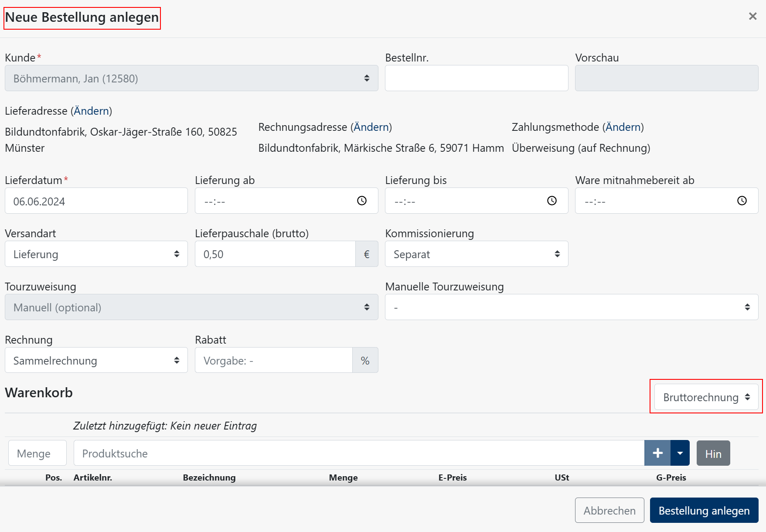Click the Warenkorb heading
Image resolution: width=766 pixels, height=532 pixels.
tap(39, 392)
